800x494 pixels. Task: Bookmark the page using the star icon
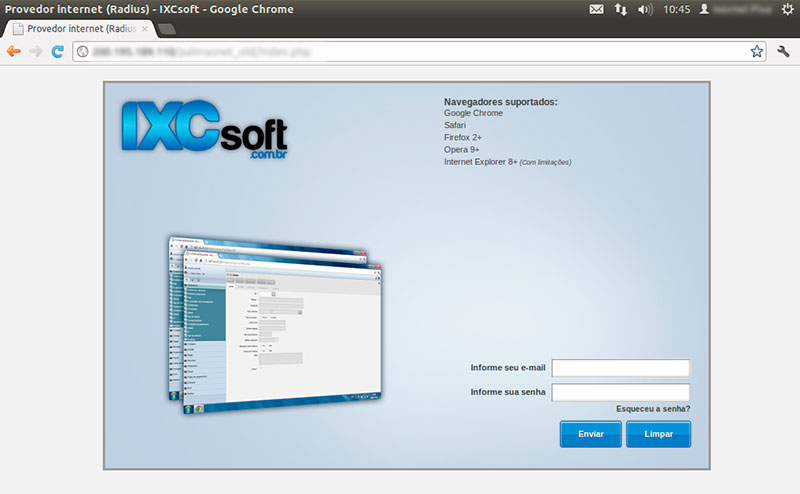pos(757,51)
